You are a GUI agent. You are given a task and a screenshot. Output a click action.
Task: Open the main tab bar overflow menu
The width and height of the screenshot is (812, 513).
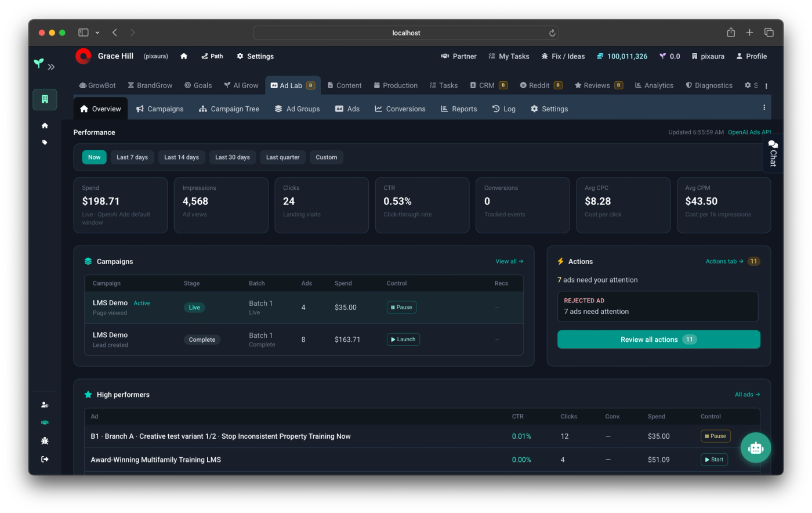(766, 86)
